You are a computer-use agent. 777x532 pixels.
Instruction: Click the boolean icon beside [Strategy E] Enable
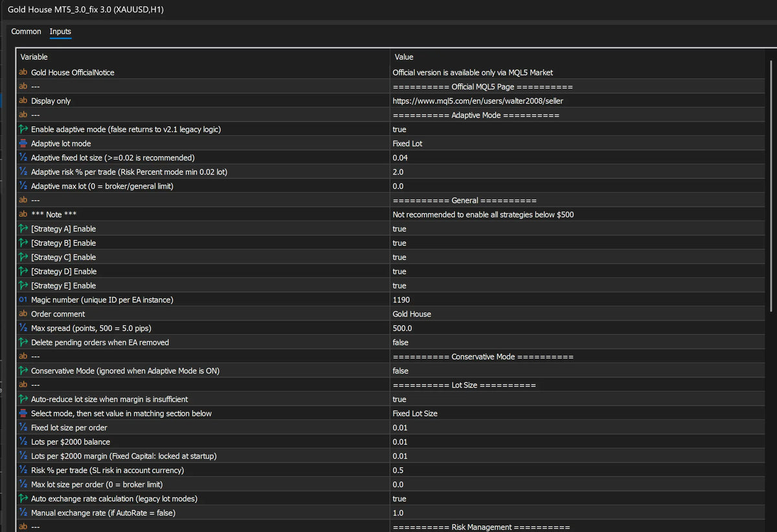pos(23,286)
